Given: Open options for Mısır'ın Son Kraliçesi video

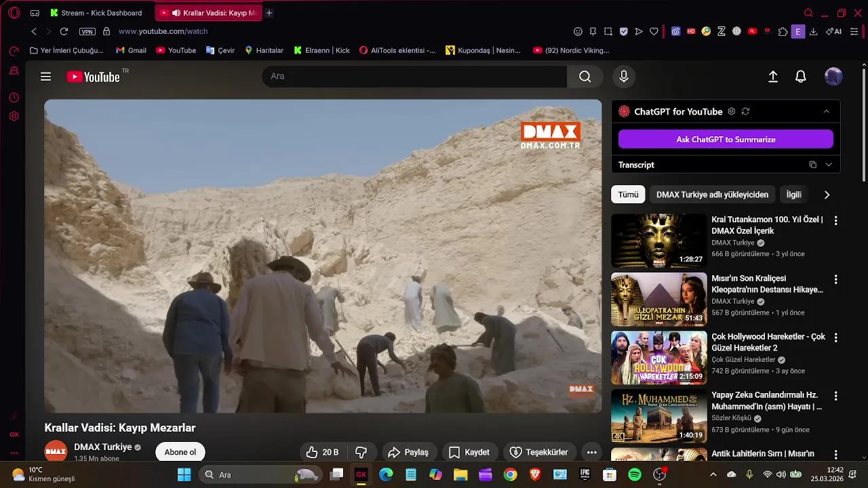Looking at the screenshot, I should click(835, 279).
